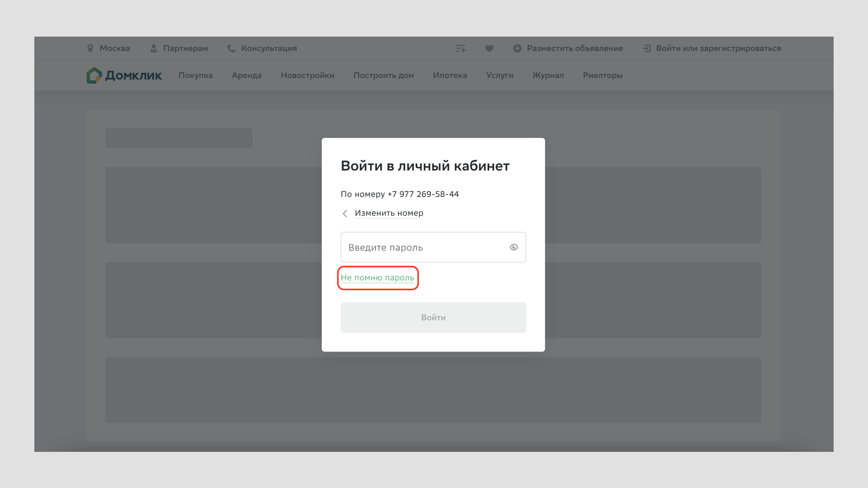The image size is (868, 488).
Task: Open the Журнал menu item
Action: tap(548, 75)
